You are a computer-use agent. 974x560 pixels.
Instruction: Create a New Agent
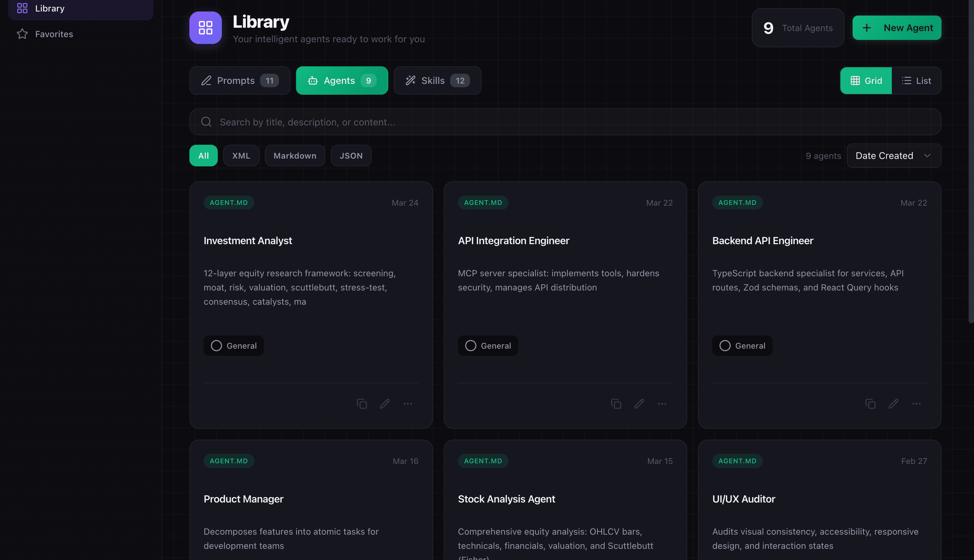897,28
